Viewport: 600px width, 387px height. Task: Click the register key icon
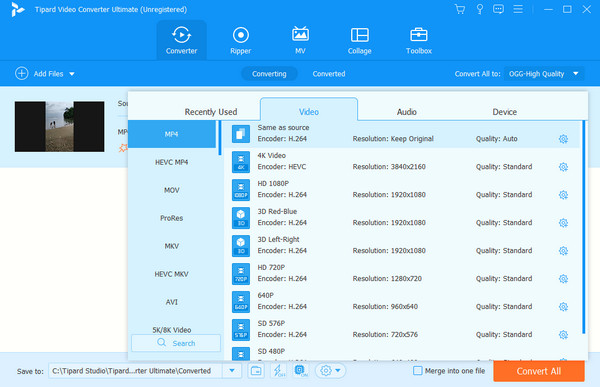(479, 9)
